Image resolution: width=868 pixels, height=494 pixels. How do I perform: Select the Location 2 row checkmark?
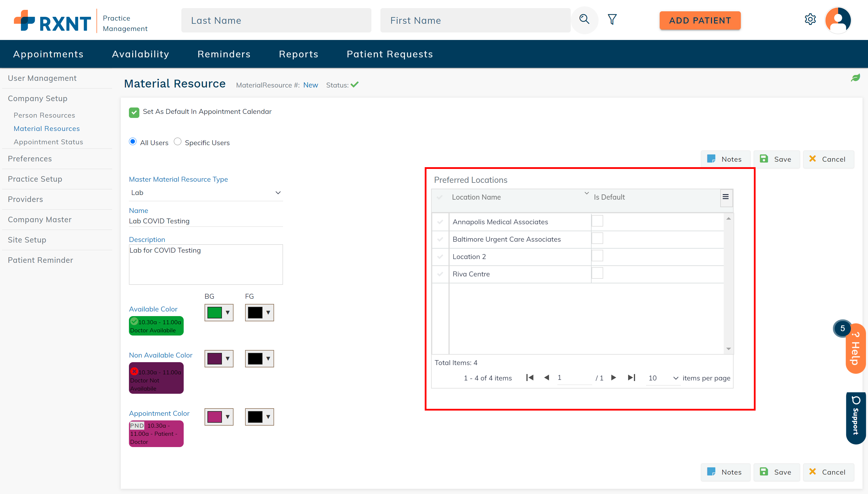pos(440,256)
